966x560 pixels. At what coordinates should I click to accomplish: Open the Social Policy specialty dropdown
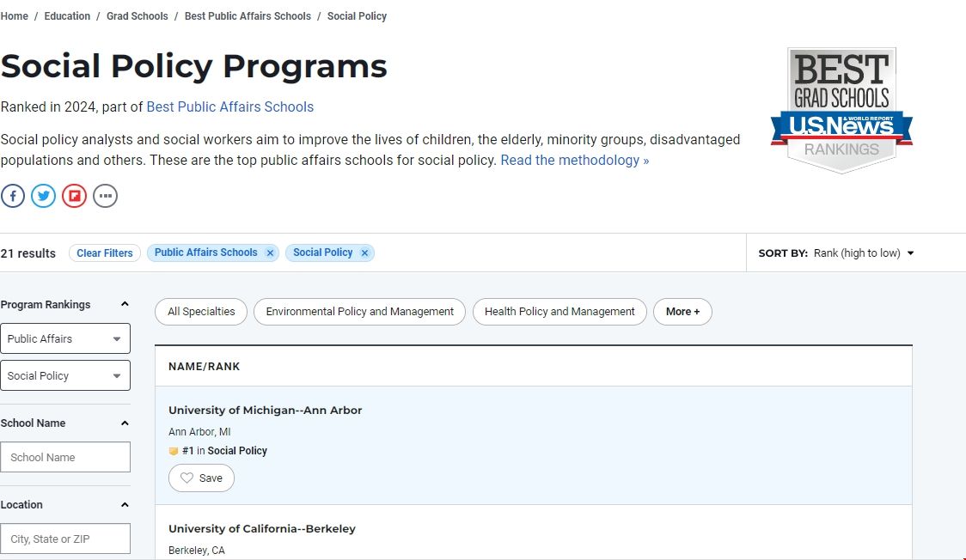coord(65,375)
